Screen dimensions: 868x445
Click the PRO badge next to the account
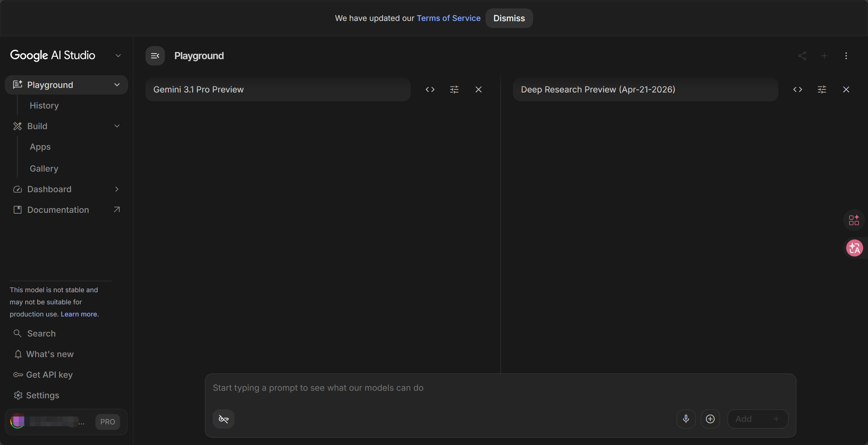coord(108,422)
